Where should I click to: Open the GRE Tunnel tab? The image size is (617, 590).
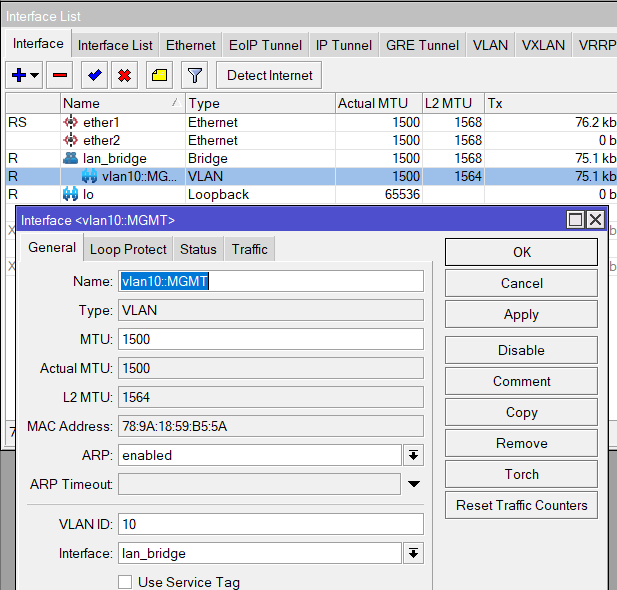pyautogui.click(x=422, y=45)
